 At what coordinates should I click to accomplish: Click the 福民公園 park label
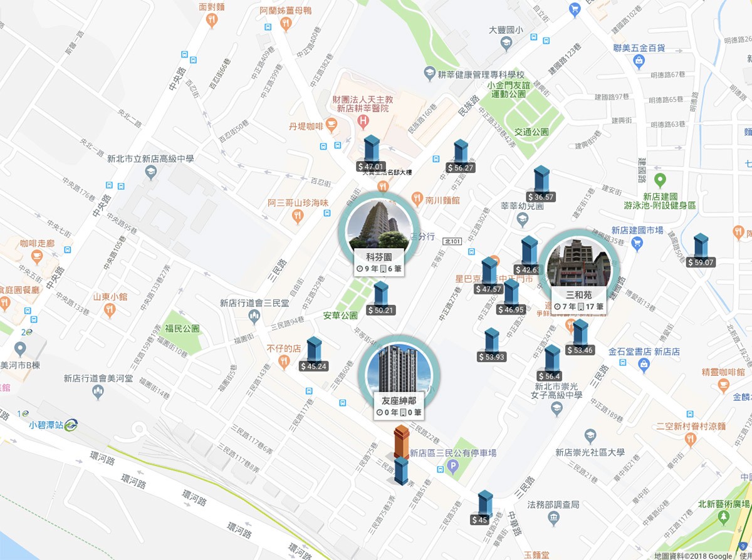pyautogui.click(x=182, y=328)
